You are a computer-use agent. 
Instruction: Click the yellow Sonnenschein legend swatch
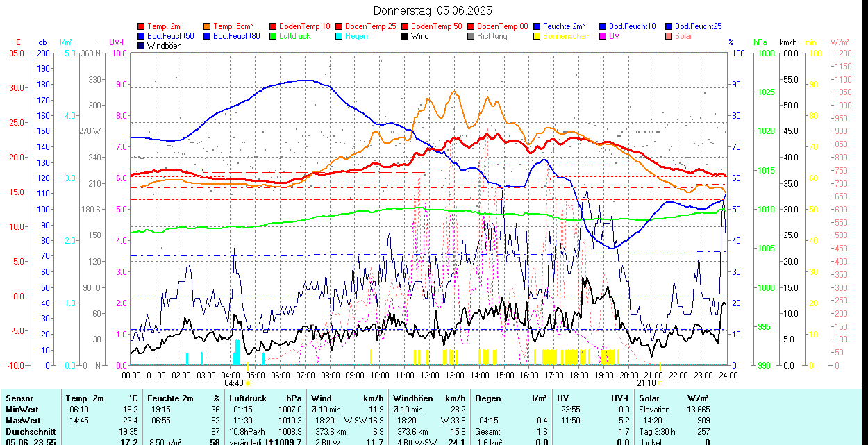click(537, 36)
